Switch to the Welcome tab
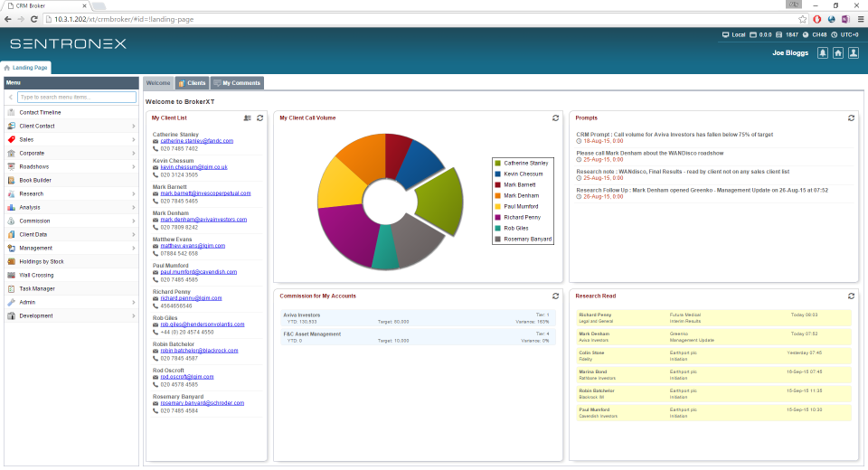The image size is (868, 470). click(158, 83)
